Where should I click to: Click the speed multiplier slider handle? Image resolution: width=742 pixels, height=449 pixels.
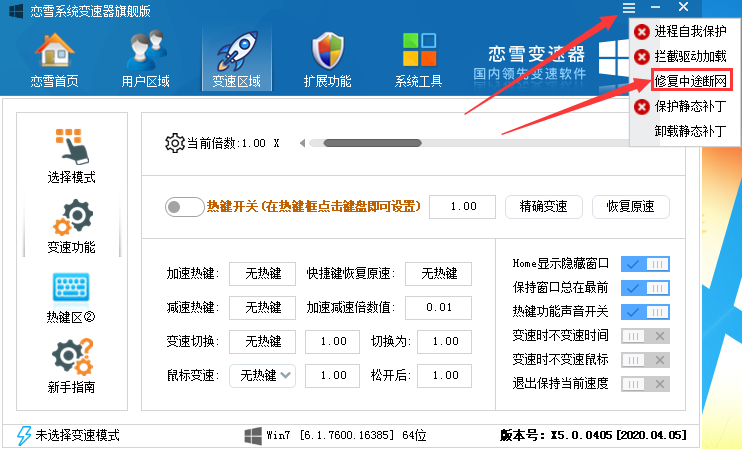point(372,143)
